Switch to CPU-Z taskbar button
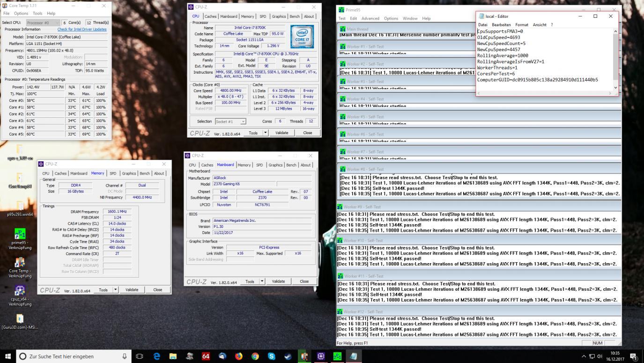 pyautogui.click(x=321, y=356)
